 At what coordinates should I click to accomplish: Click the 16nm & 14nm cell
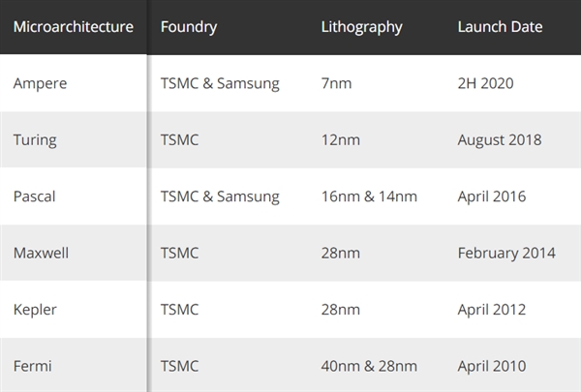[369, 196]
